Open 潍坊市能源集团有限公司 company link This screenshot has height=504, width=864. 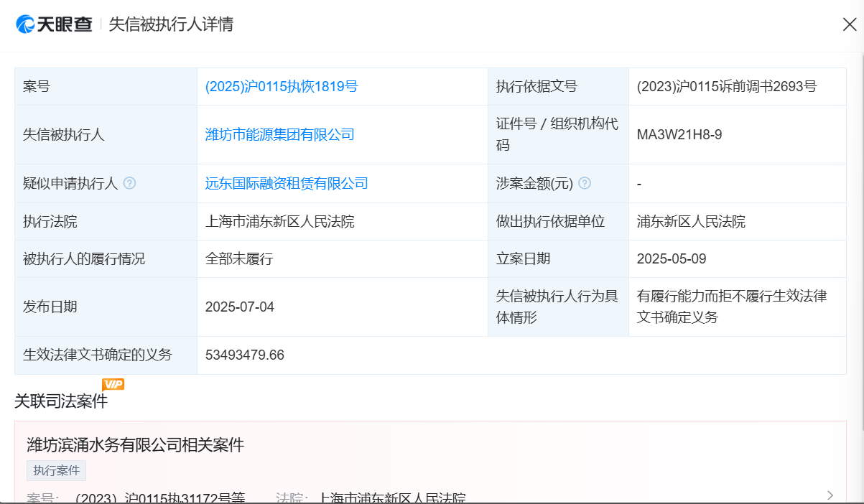click(280, 134)
